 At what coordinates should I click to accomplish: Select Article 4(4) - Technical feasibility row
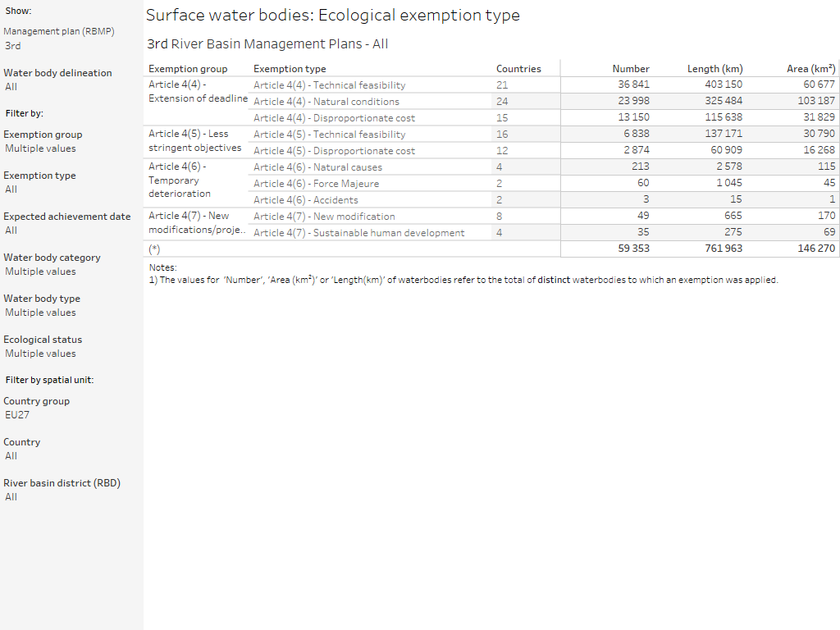click(x=330, y=85)
